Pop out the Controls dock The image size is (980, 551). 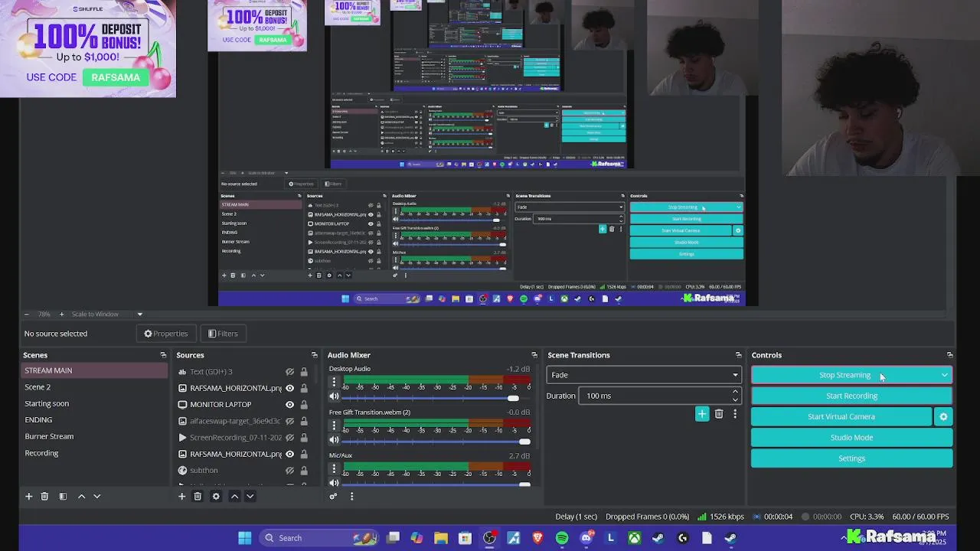tap(949, 355)
